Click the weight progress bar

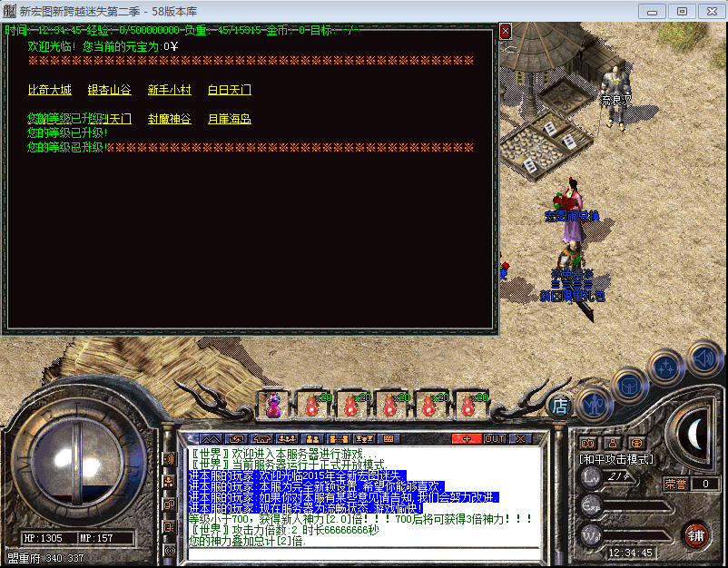(x=636, y=536)
